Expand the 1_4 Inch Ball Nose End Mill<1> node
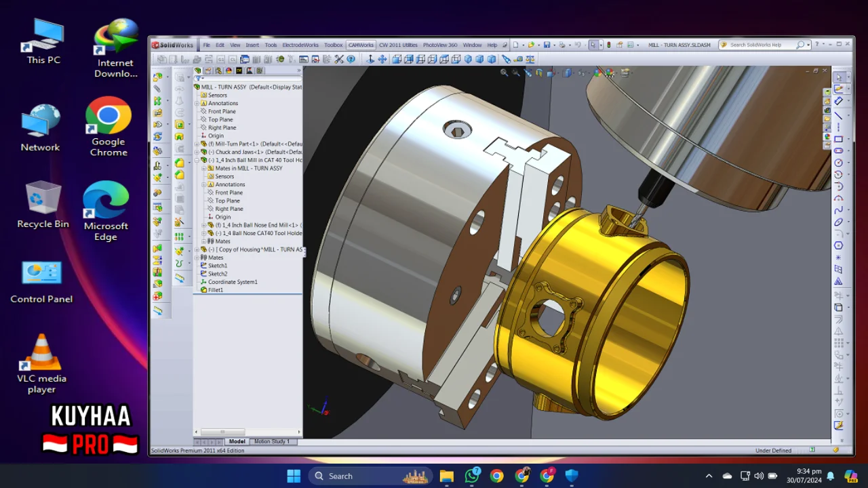The width and height of the screenshot is (868, 488). 204,225
